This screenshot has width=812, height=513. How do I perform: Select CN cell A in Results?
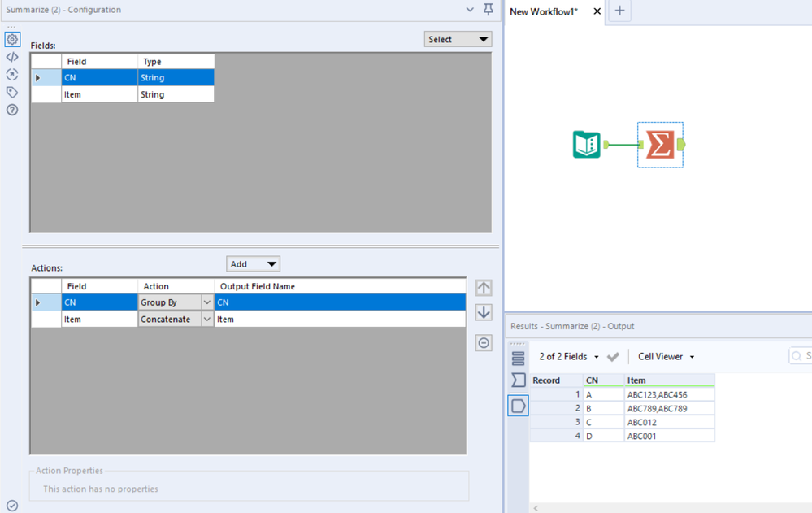pos(604,395)
